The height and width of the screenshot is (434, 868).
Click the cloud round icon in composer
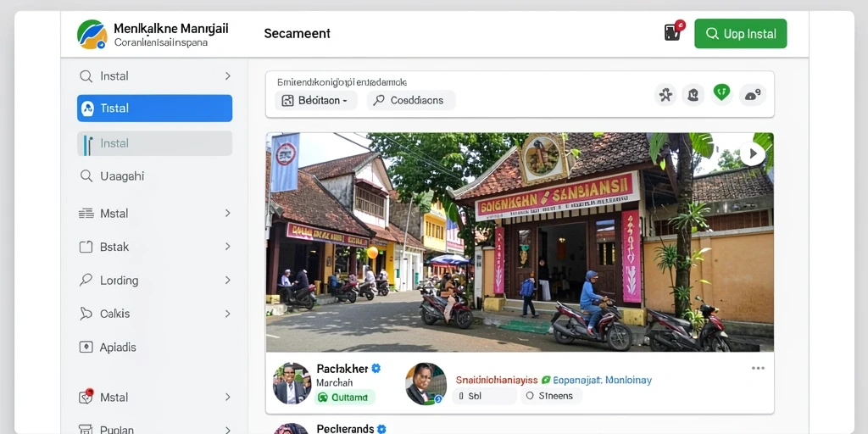[753, 95]
